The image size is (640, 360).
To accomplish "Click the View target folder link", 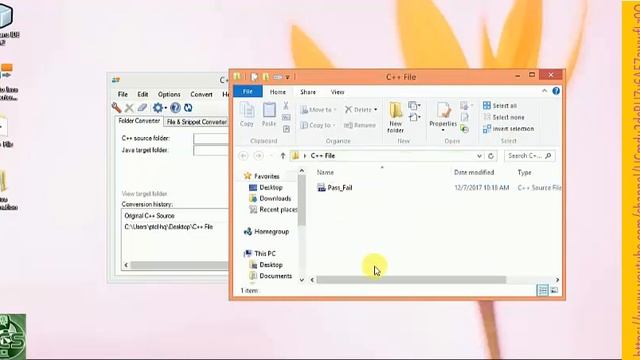I will [x=144, y=194].
